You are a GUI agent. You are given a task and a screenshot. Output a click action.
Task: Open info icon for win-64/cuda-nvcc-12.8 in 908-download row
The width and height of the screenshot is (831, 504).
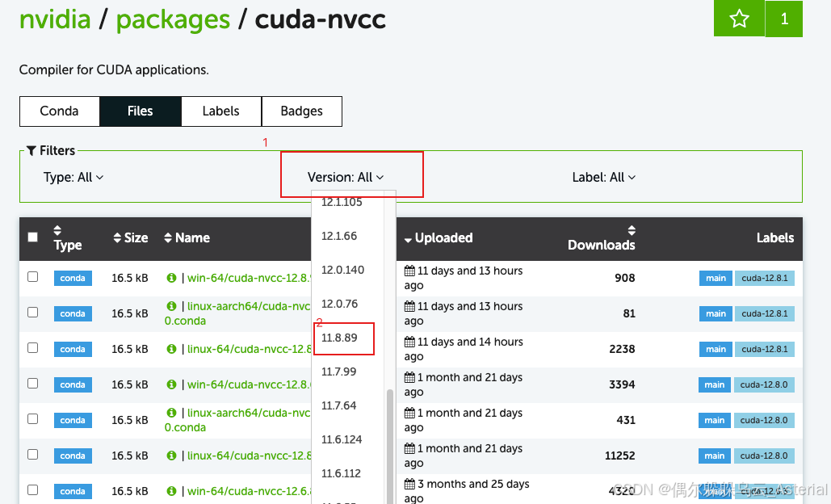click(x=171, y=278)
